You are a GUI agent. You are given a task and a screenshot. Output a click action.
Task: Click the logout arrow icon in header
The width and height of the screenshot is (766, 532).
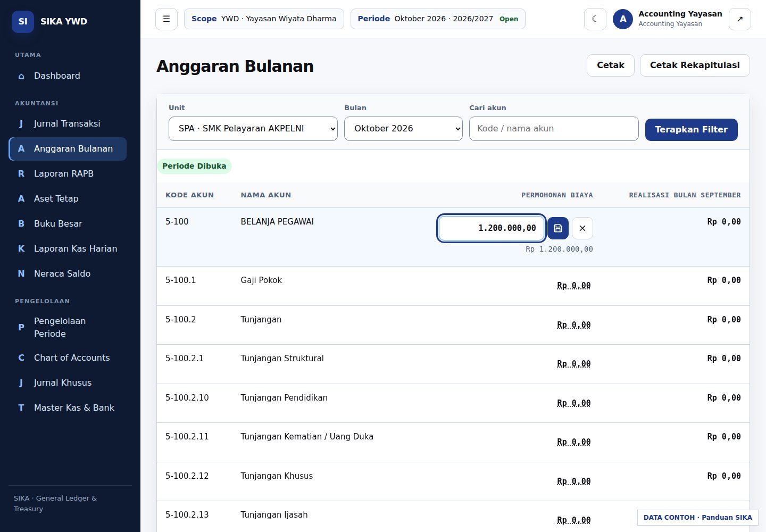[740, 19]
